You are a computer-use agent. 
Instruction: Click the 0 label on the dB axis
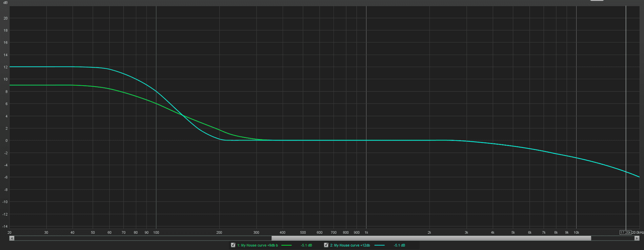point(6,141)
